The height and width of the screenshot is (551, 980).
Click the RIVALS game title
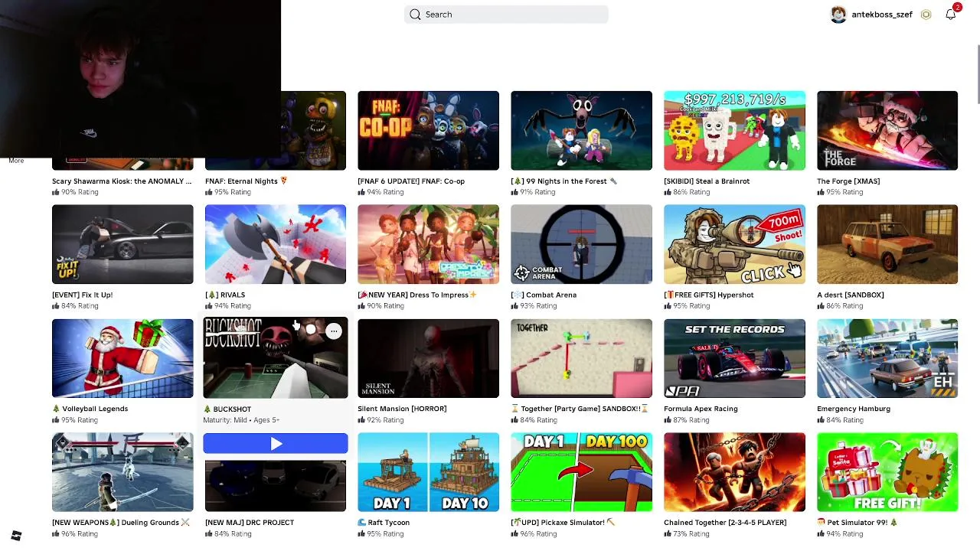click(225, 295)
